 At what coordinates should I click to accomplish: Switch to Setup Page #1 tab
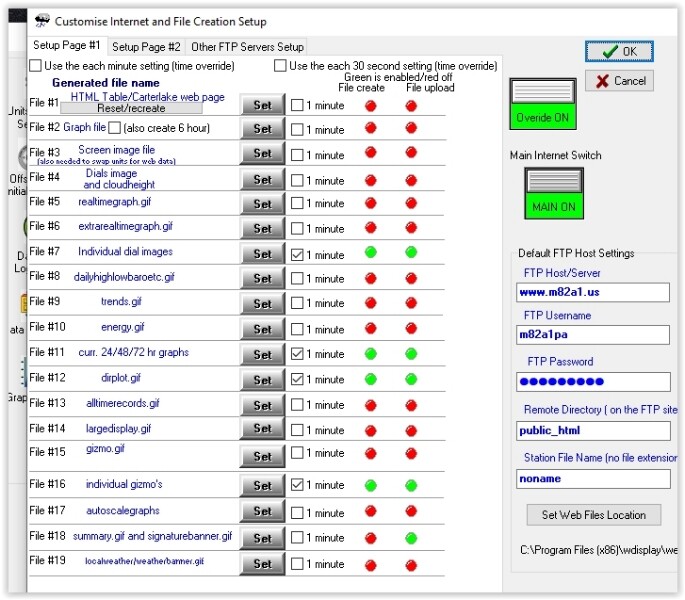point(67,45)
